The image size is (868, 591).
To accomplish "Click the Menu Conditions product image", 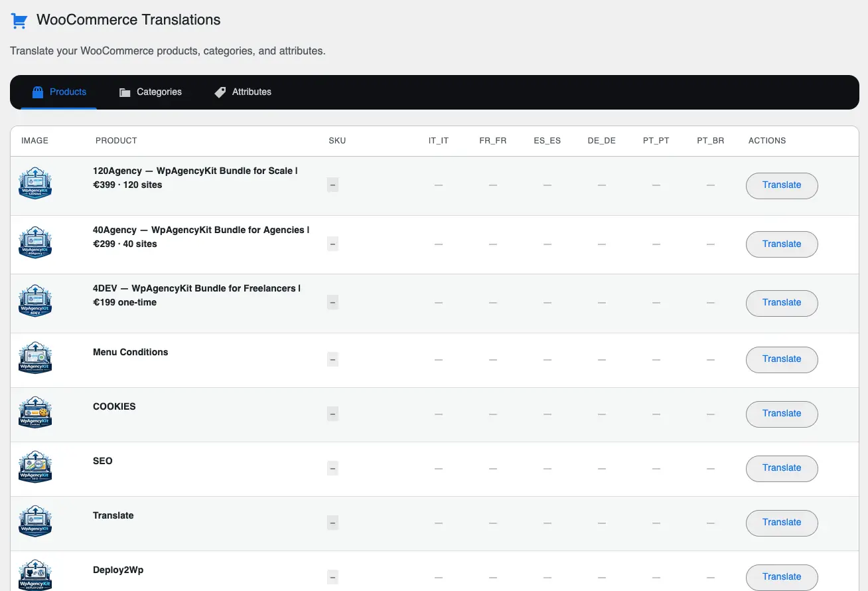I will click(35, 358).
